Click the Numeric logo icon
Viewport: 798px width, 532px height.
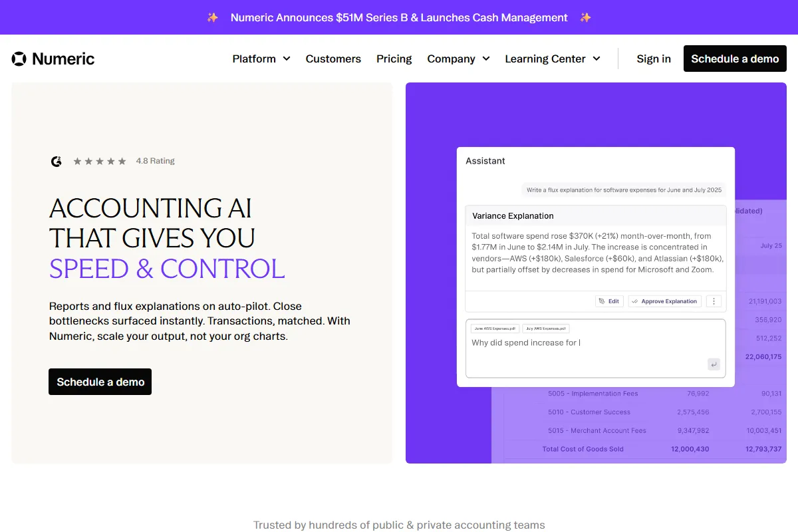coord(19,59)
